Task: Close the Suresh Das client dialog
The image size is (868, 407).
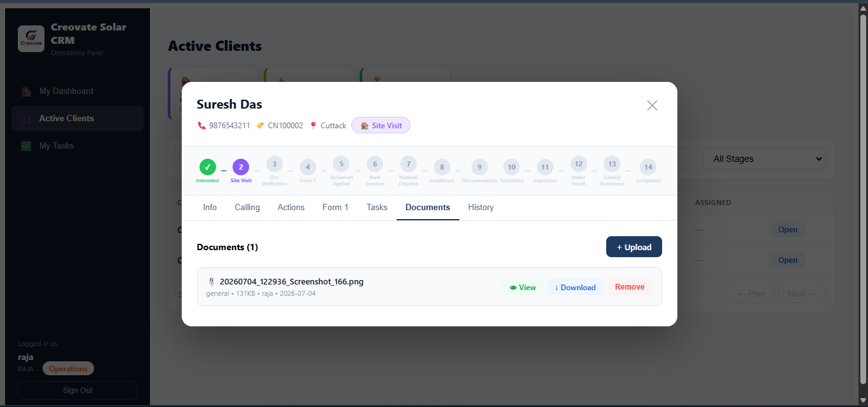Action: 652,105
